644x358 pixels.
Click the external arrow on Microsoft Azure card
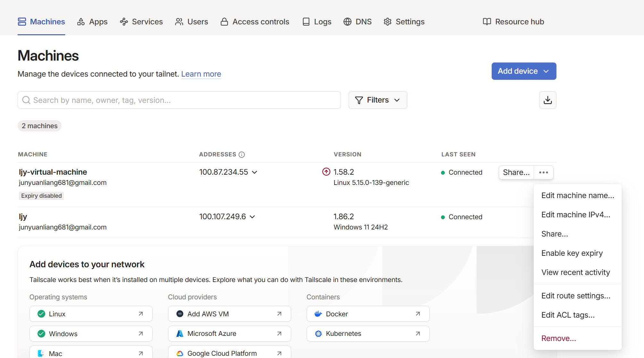[x=279, y=334]
